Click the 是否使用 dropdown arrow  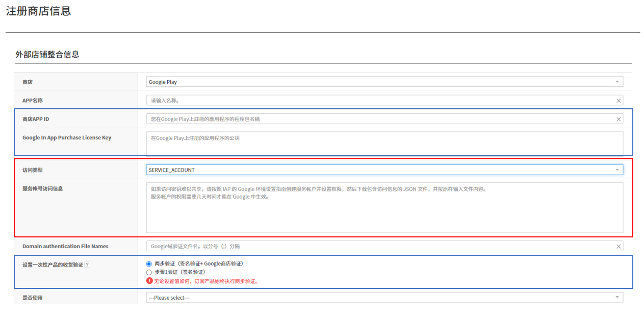tap(616, 297)
